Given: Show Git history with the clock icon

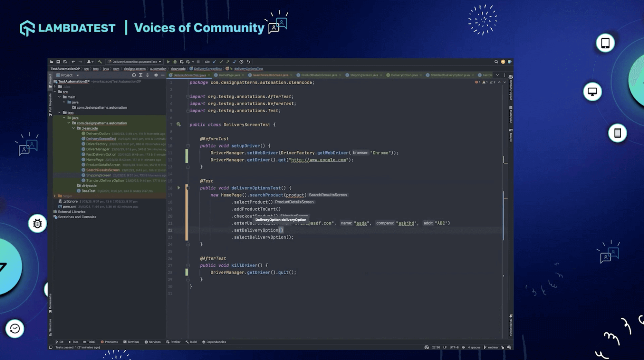Looking at the screenshot, I should 241,62.
